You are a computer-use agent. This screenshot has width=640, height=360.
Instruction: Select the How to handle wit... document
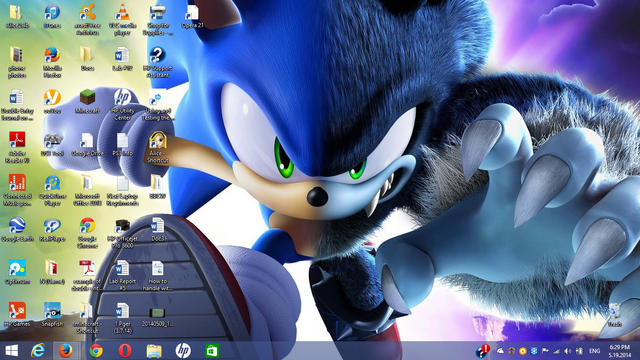[x=158, y=276]
